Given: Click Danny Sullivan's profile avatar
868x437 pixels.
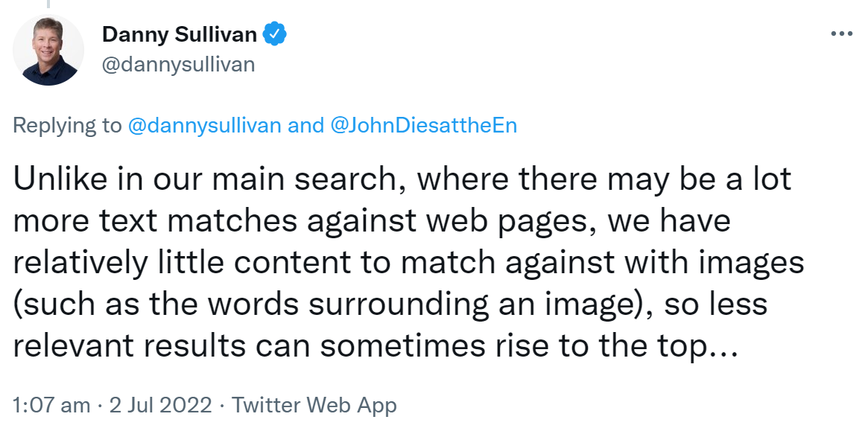Looking at the screenshot, I should [x=48, y=49].
